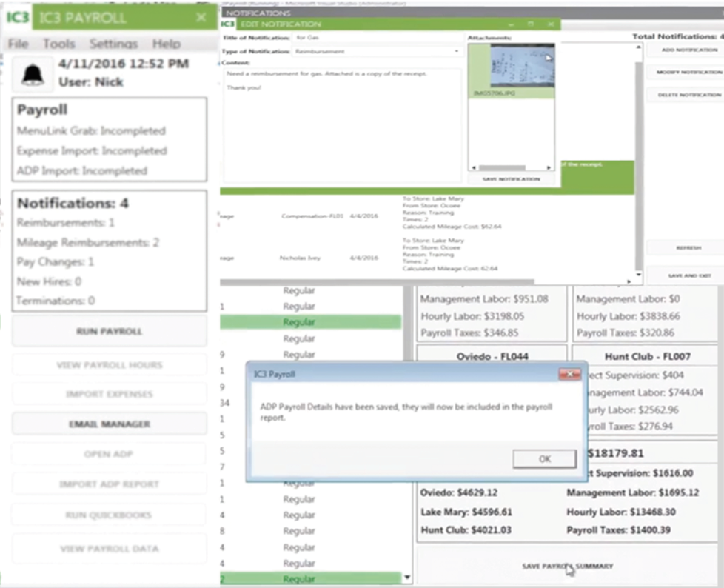Click the notification bell icon
This screenshot has height=588, width=724.
[x=32, y=73]
